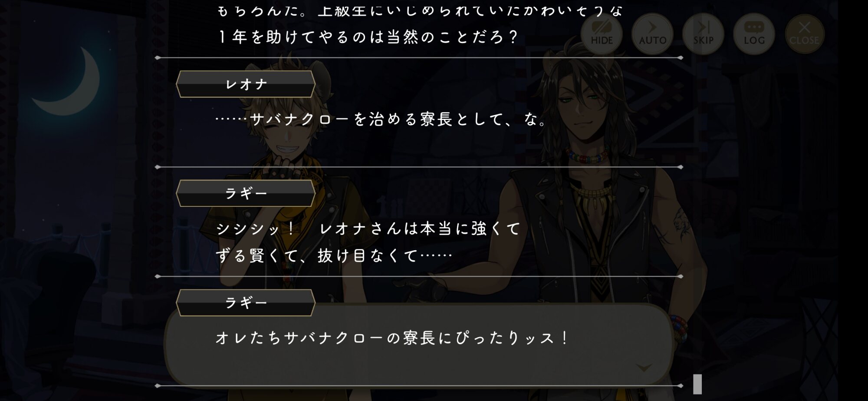Select the レオナ speaker name tag
The width and height of the screenshot is (868, 401).
pyautogui.click(x=246, y=84)
